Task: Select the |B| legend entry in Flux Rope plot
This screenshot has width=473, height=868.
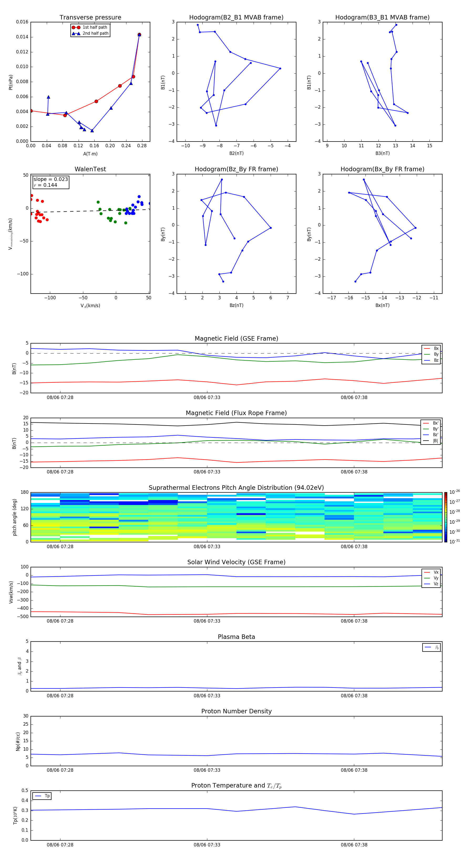Action: click(431, 441)
